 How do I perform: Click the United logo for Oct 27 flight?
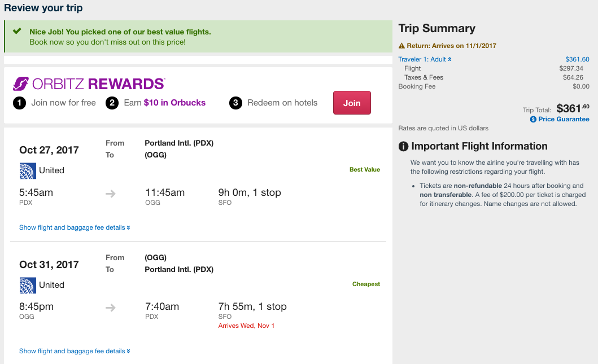27,170
